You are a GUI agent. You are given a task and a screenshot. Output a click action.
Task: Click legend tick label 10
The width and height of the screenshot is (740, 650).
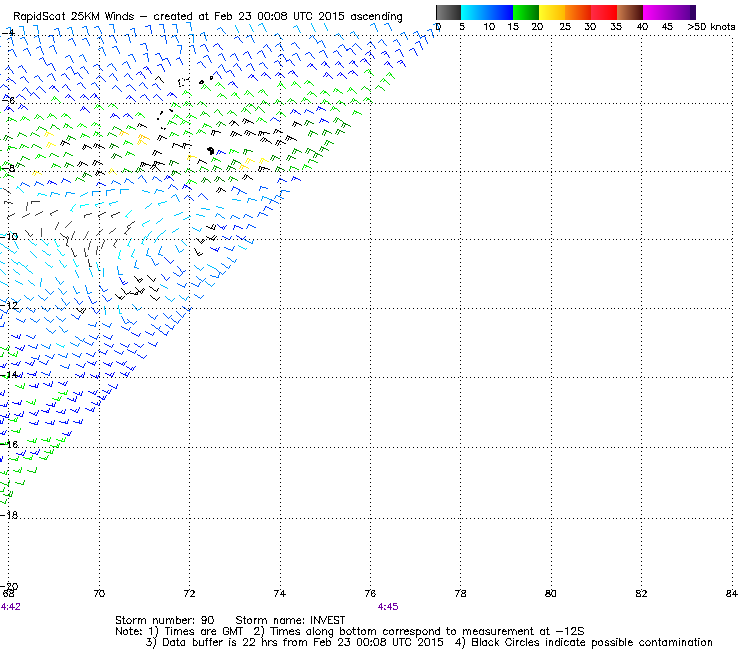(x=489, y=27)
